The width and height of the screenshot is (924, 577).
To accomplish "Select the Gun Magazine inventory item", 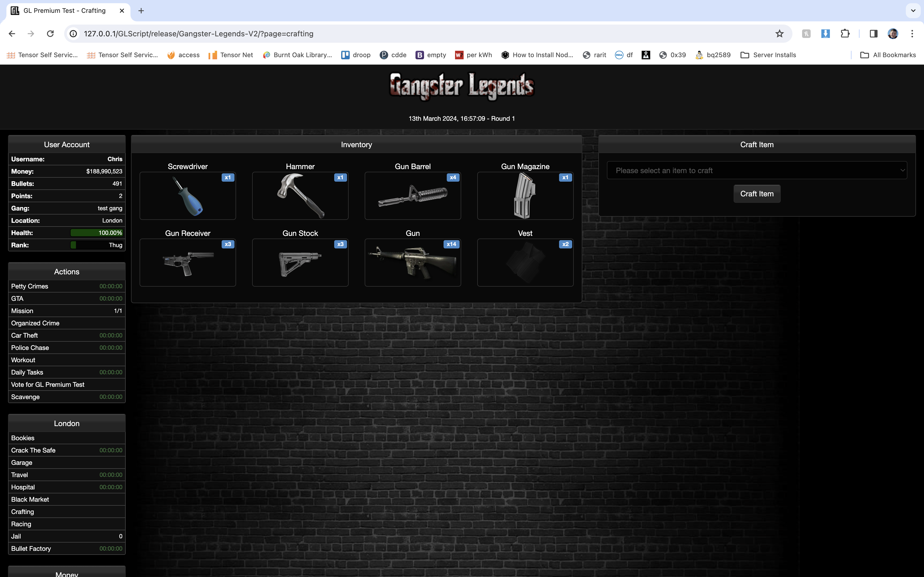I will pyautogui.click(x=525, y=196).
